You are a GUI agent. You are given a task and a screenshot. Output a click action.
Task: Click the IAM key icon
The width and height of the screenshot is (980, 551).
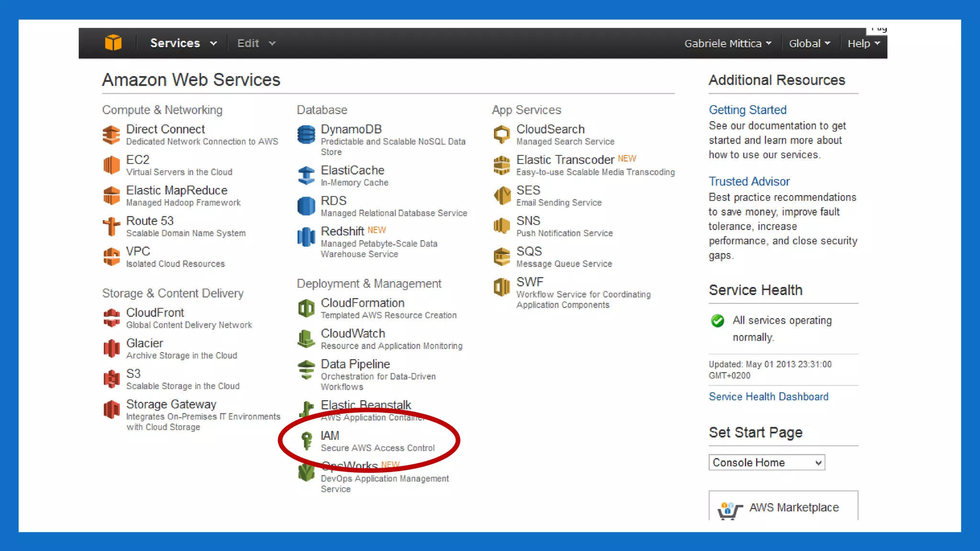point(306,441)
